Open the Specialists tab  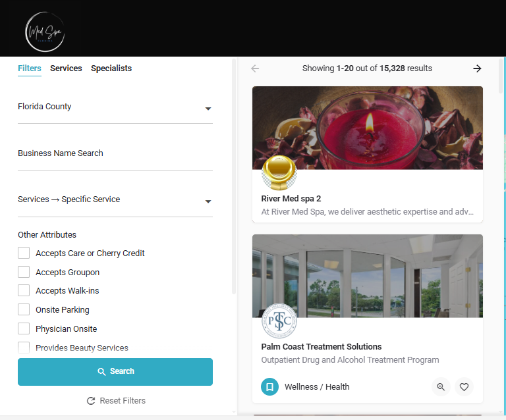111,68
